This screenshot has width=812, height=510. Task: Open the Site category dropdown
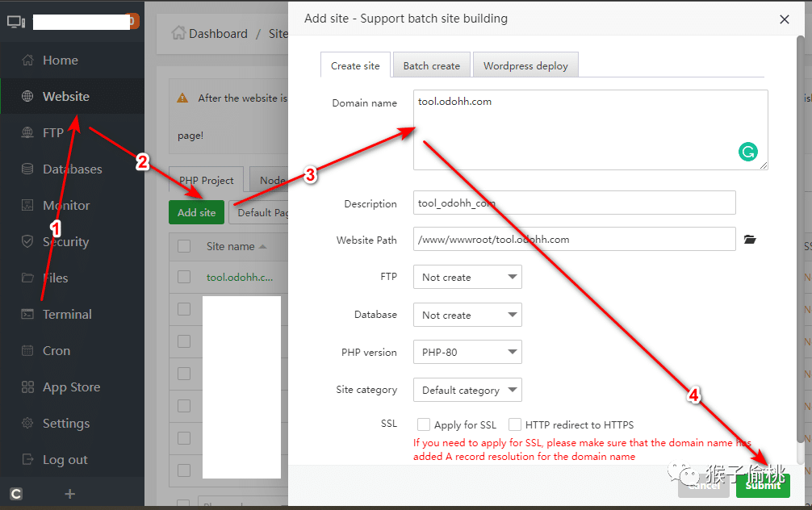(467, 391)
